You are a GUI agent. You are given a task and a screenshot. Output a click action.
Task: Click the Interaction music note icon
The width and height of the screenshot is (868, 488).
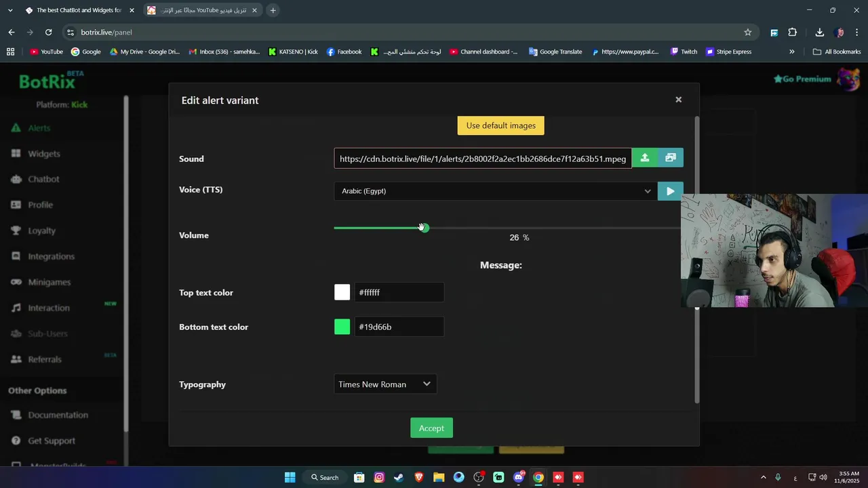click(x=16, y=308)
